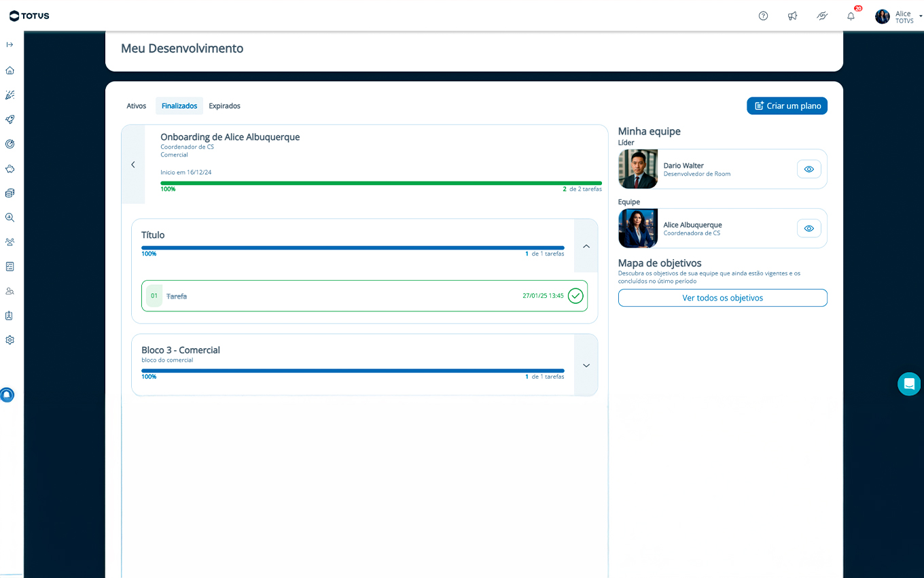924x578 pixels.
Task: Click the green Onboarding progress bar
Action: click(380, 183)
